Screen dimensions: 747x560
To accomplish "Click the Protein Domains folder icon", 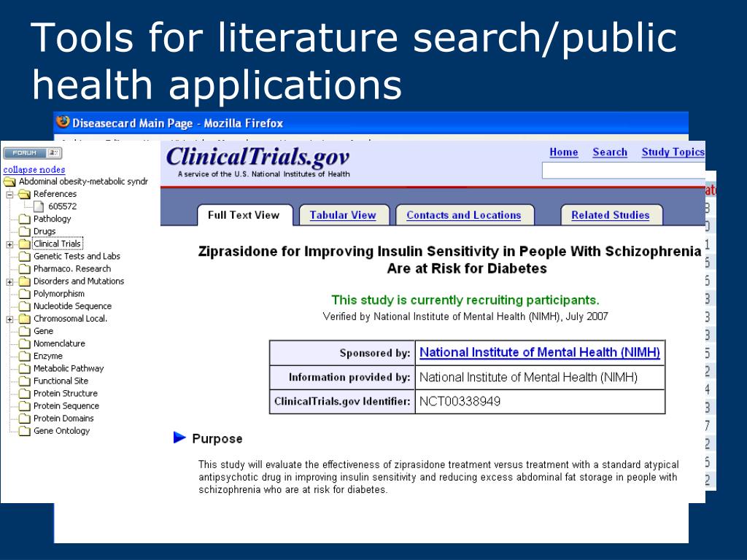I will tap(24, 419).
